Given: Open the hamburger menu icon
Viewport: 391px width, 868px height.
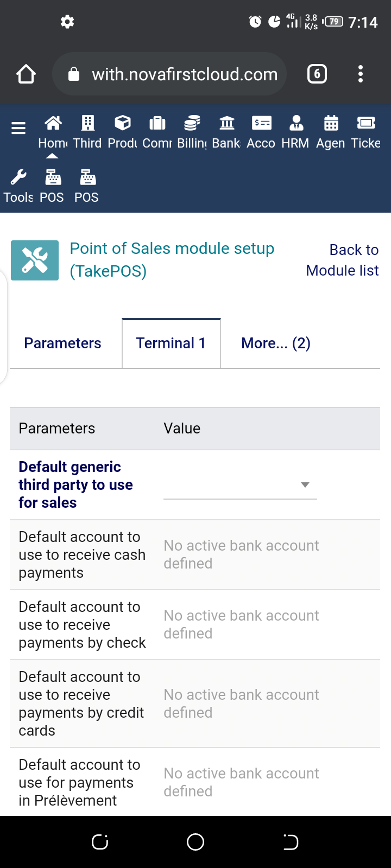Looking at the screenshot, I should point(18,128).
